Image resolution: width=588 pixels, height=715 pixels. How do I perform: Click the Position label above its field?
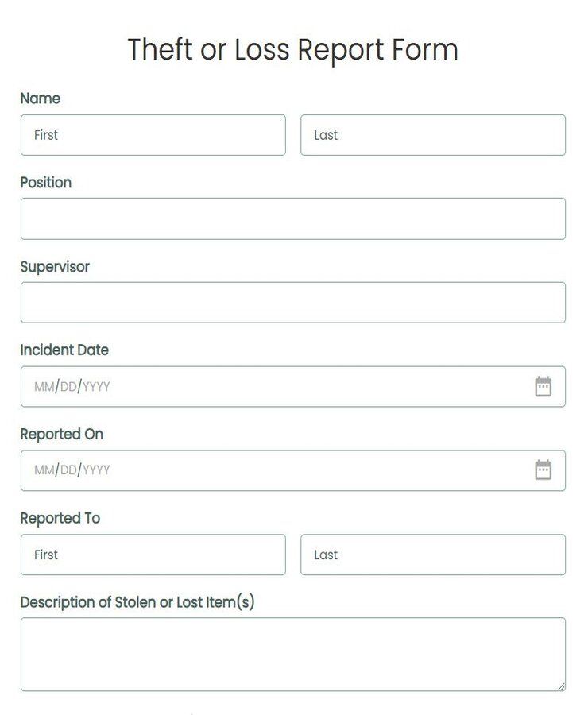45,183
